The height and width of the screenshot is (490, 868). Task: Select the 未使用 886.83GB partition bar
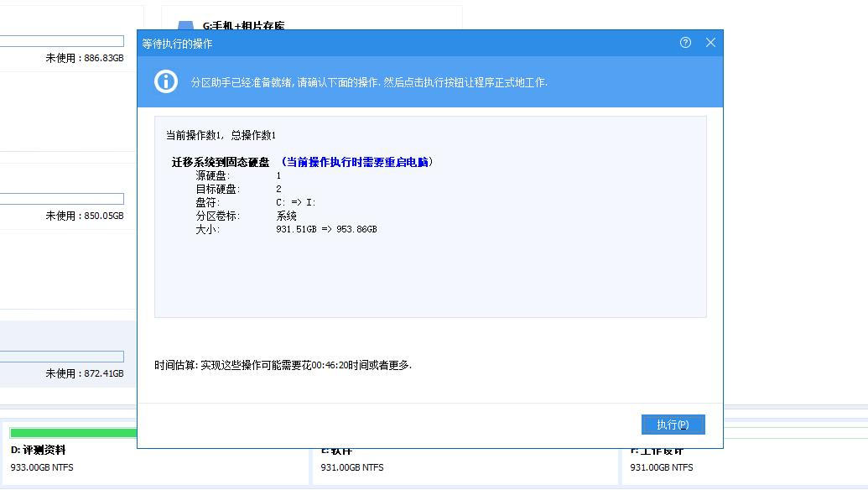click(62, 40)
